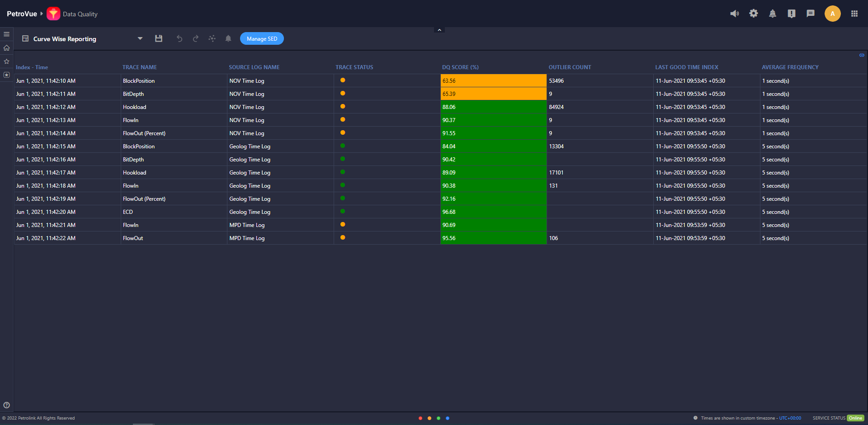Image resolution: width=868 pixels, height=425 pixels.
Task: Click the redo arrow in toolbar
Action: click(x=196, y=39)
